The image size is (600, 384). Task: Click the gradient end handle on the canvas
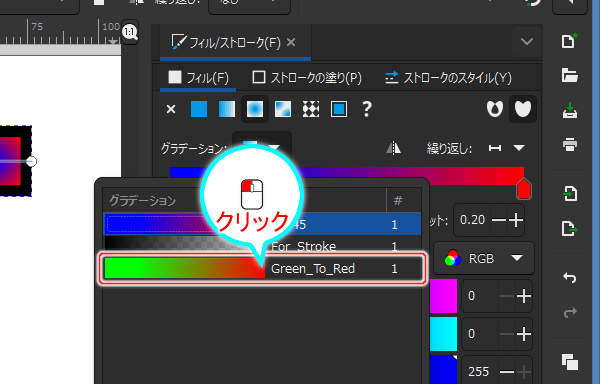[x=32, y=161]
